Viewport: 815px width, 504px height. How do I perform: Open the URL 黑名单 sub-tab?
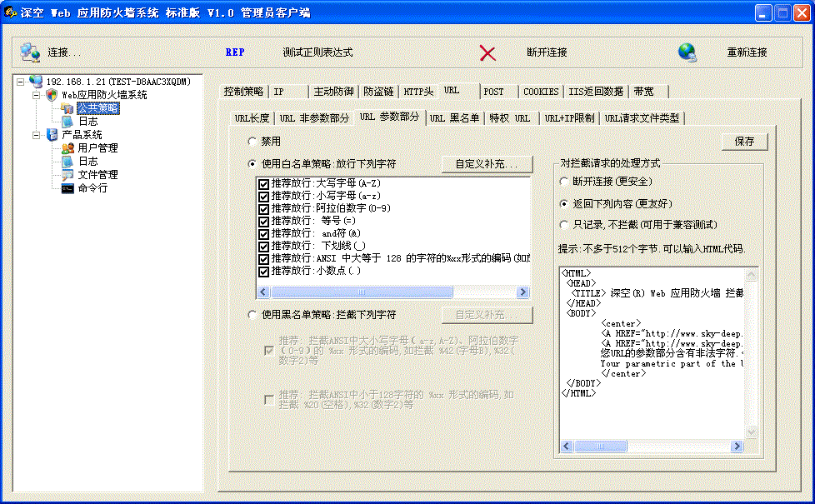pos(454,118)
